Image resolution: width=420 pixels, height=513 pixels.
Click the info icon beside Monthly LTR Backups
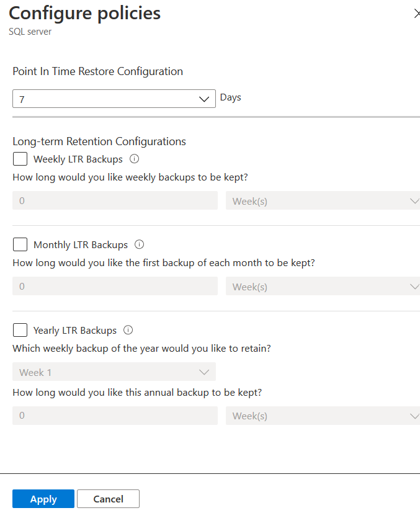click(140, 244)
